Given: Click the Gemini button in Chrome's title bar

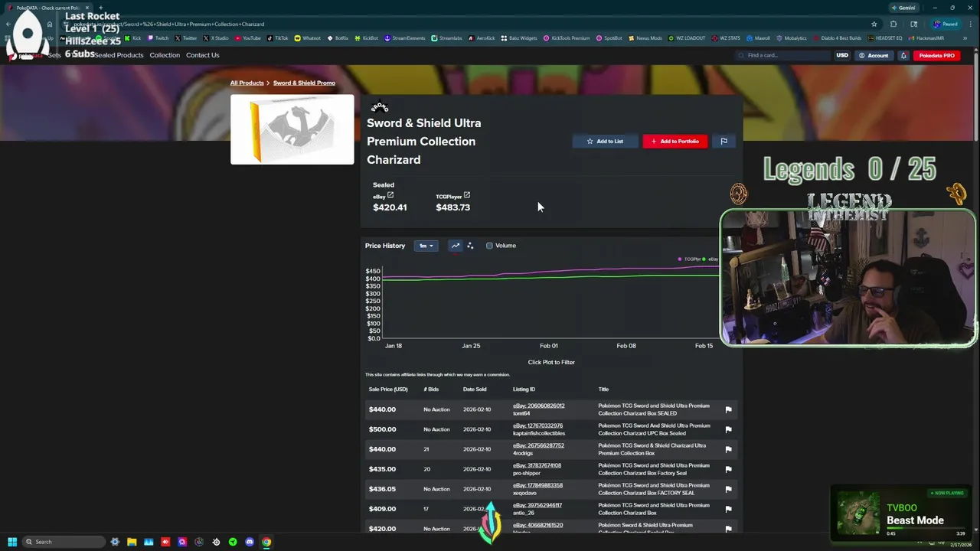Looking at the screenshot, I should [903, 8].
